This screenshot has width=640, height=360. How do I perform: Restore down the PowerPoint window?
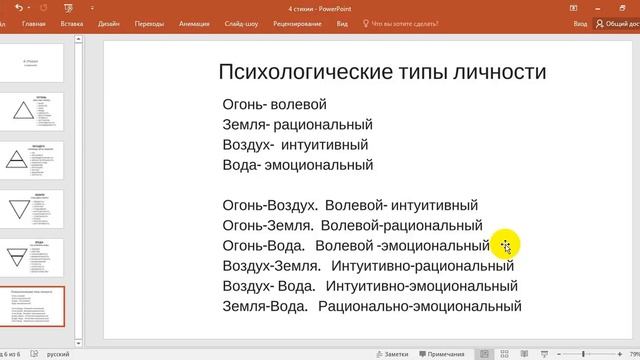click(x=622, y=8)
